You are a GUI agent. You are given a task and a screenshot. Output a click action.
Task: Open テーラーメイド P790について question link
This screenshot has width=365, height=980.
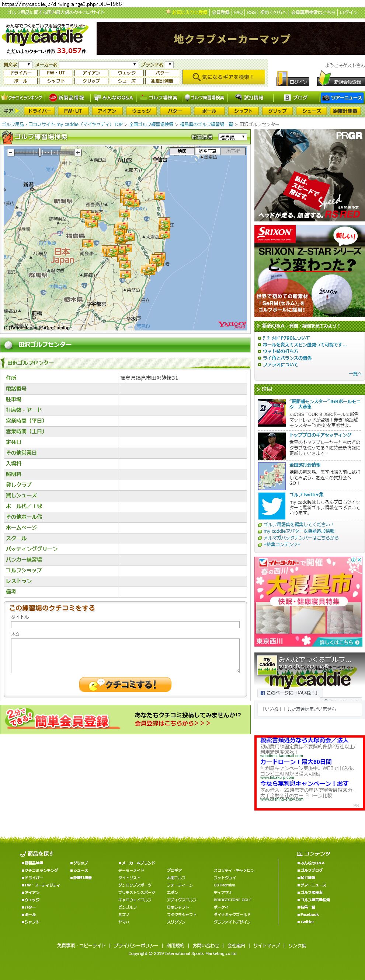286,338
